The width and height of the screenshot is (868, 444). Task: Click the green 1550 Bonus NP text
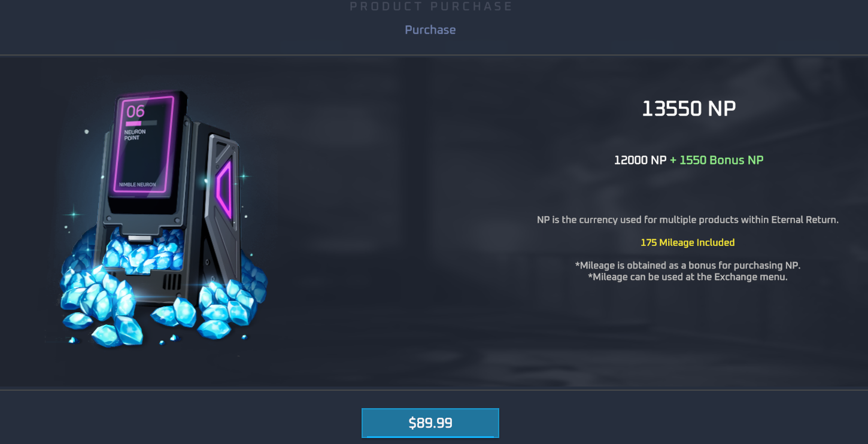(x=717, y=160)
